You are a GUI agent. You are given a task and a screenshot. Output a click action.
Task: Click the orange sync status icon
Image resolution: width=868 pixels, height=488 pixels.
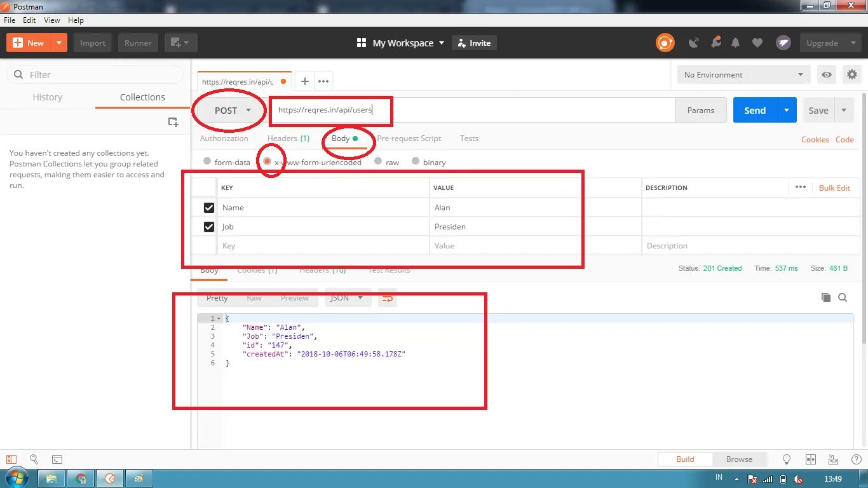pyautogui.click(x=665, y=43)
